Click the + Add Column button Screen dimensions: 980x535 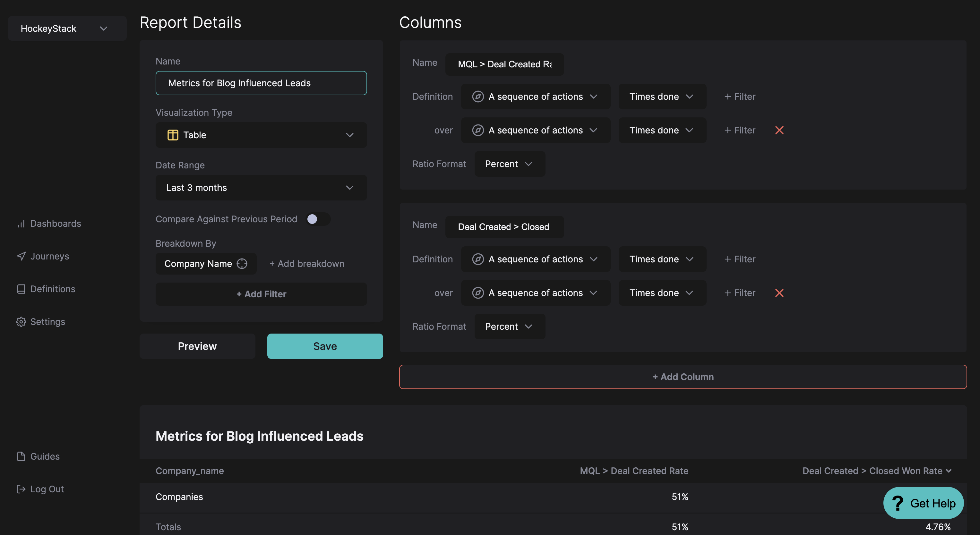pos(683,377)
